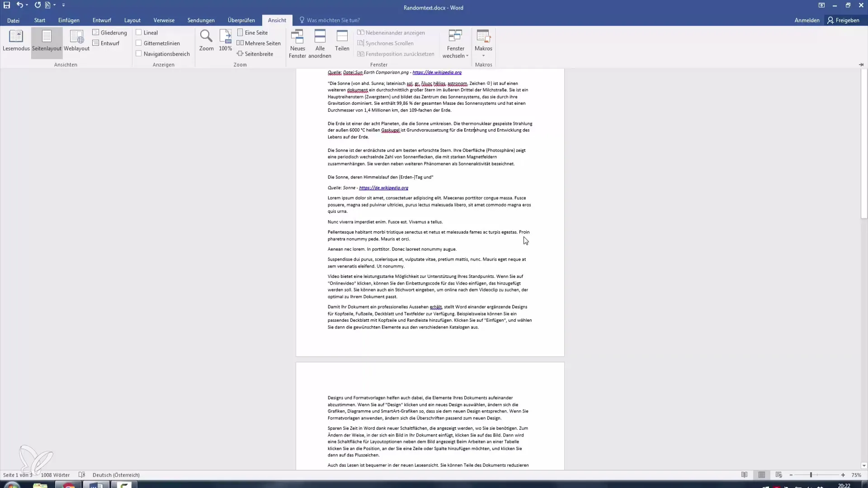Click Nebeneinander anzeigen option
This screenshot has width=868, height=488.
point(391,33)
